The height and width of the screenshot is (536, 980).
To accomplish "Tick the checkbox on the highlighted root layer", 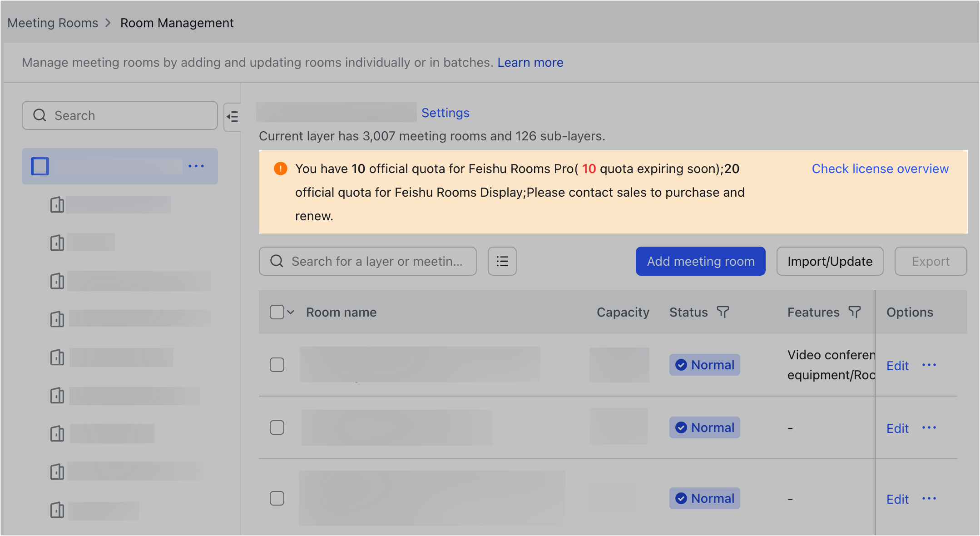I will click(x=40, y=166).
